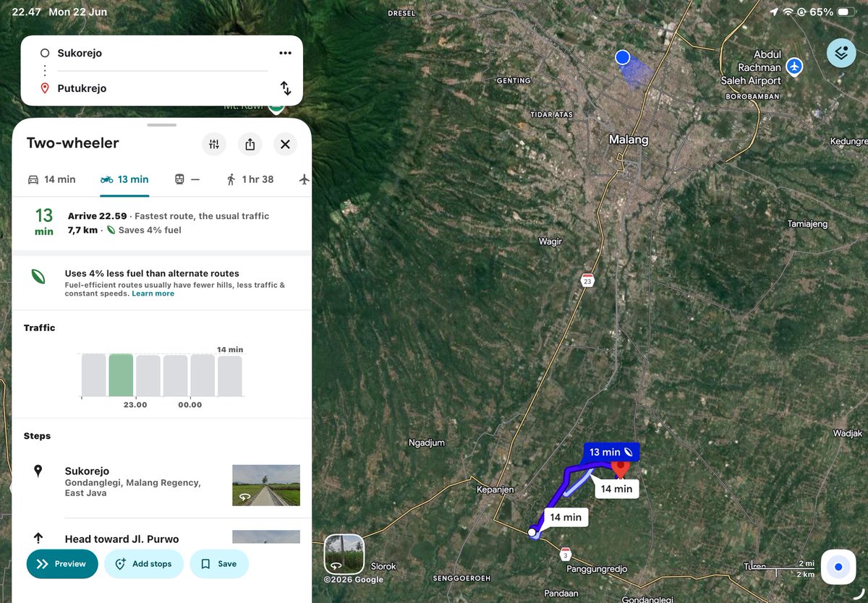
Task: Tap the Ngadjum map label
Action: click(x=427, y=442)
